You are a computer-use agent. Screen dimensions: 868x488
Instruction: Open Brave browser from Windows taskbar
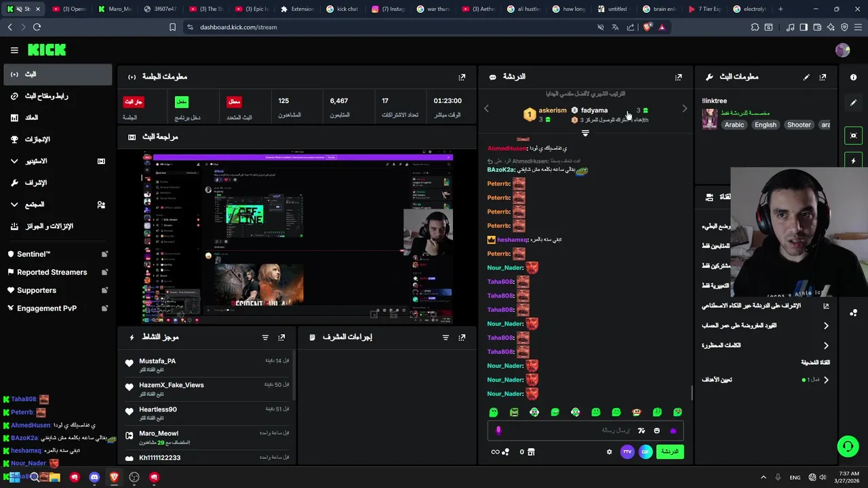(x=114, y=477)
